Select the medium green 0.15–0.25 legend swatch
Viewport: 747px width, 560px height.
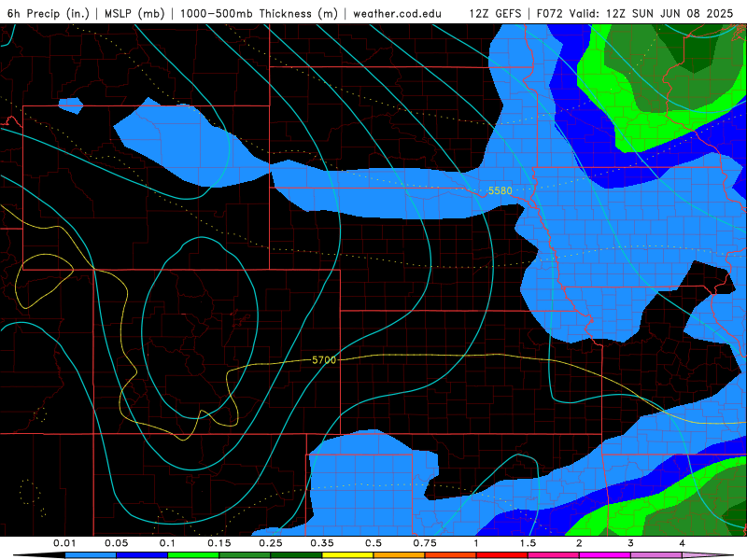(245, 555)
